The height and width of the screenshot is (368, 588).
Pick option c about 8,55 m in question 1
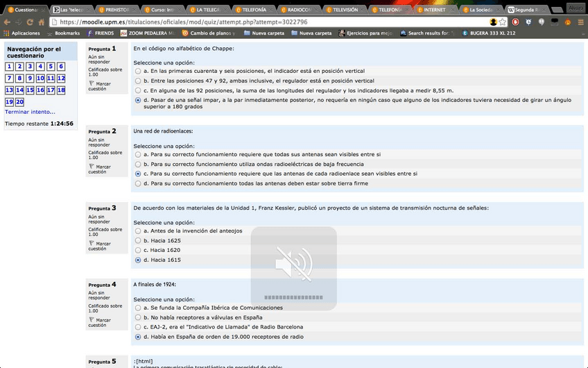139,90
